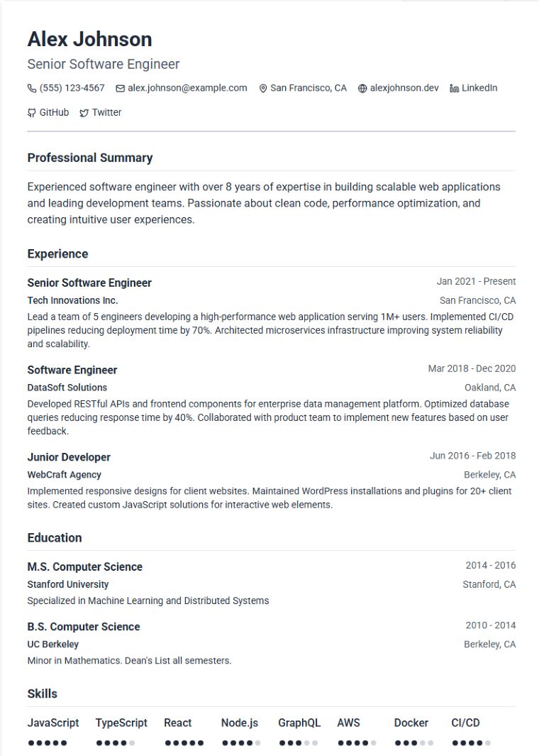Click the Education section heading
539x756 pixels.
[x=55, y=537]
